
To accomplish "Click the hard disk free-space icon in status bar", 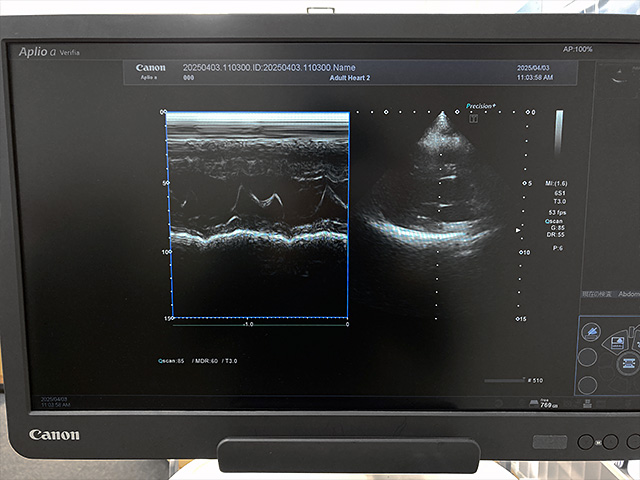I will coord(534,404).
